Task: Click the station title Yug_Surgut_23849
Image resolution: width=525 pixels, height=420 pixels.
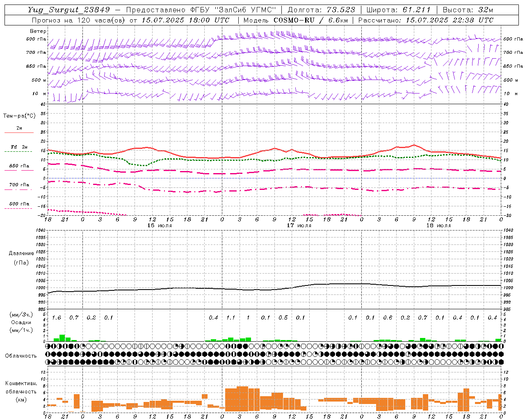Action: tap(69, 10)
